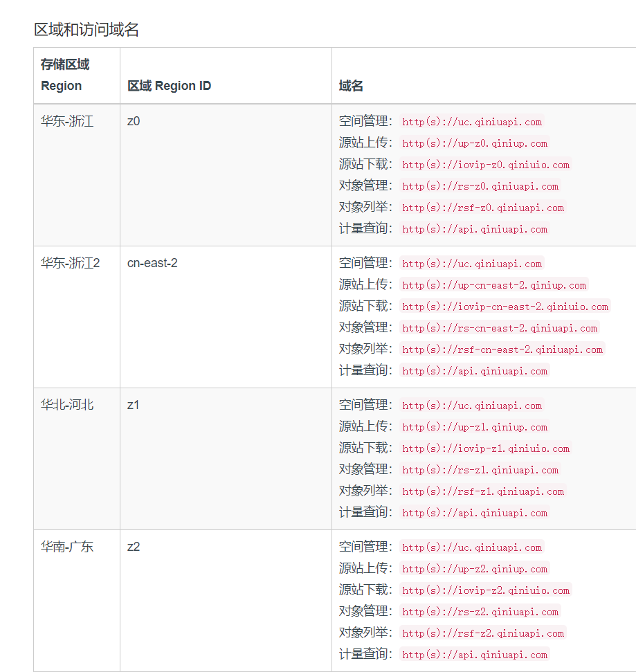
Task: Click the iovip-z0.qiniuio.com download URL
Action: tap(486, 165)
